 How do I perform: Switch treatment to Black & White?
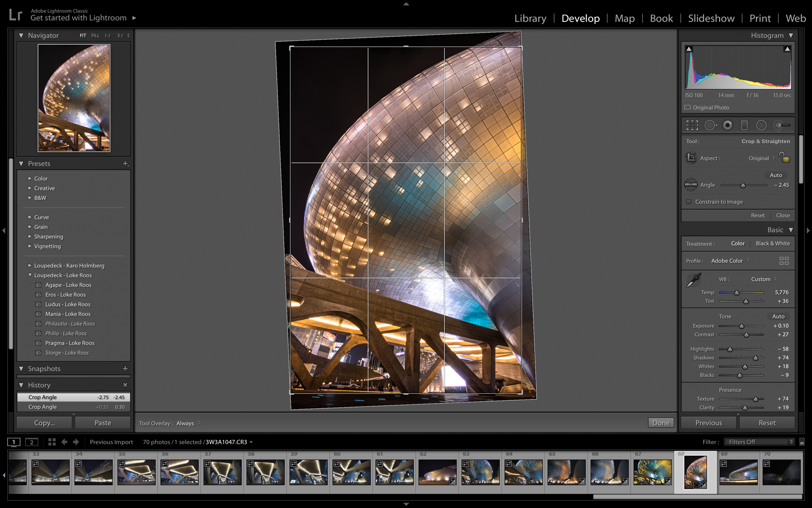point(772,243)
